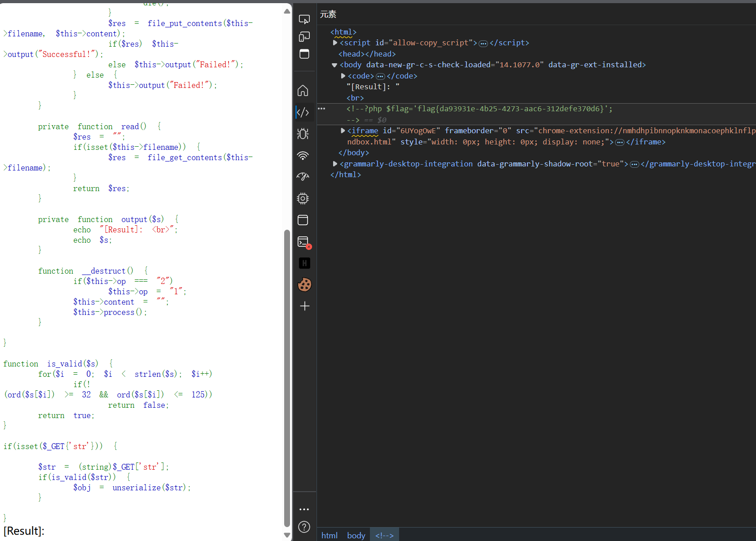Expand the grammarly-desktop-integration node
756x541 pixels.
(335, 164)
